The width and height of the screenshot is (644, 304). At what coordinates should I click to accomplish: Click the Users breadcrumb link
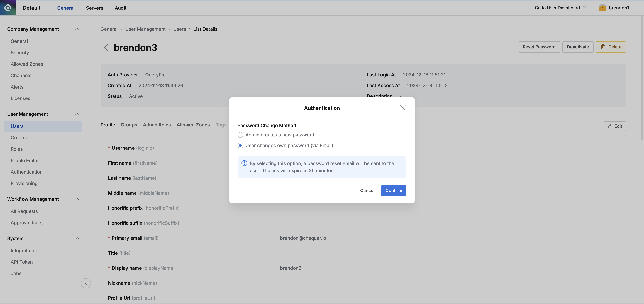pyautogui.click(x=179, y=29)
